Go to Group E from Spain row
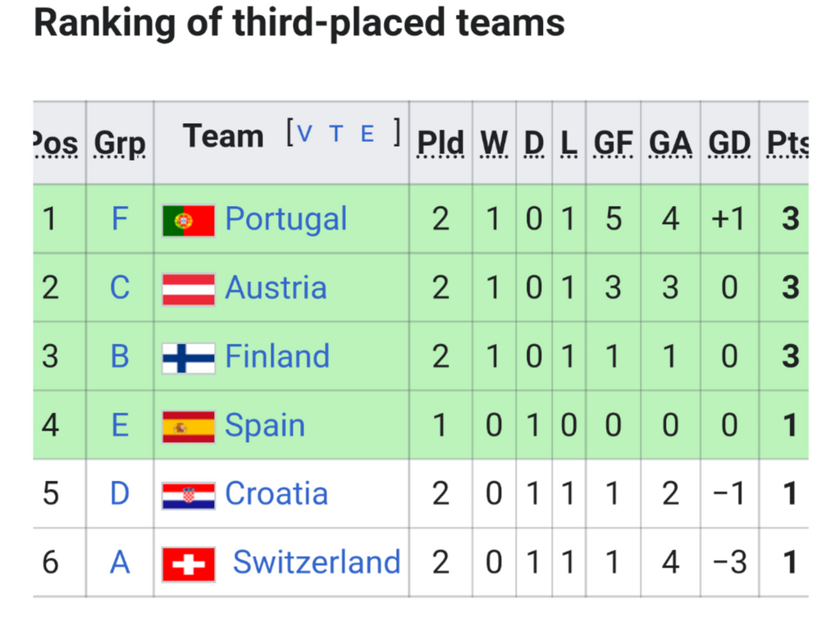 pyautogui.click(x=120, y=426)
